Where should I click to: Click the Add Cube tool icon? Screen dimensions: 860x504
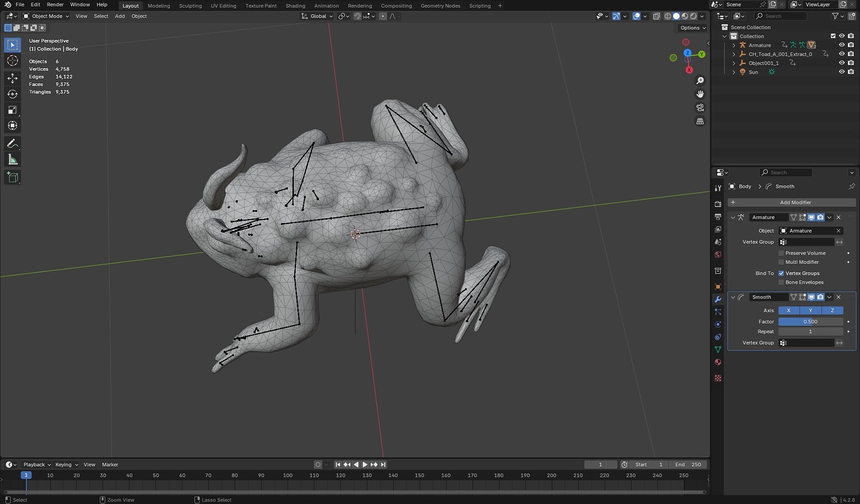point(13,177)
